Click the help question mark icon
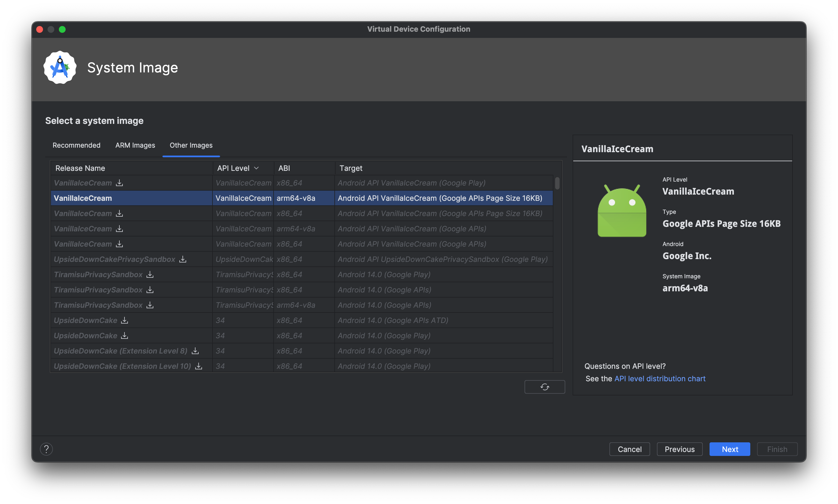The image size is (838, 504). [x=46, y=449]
